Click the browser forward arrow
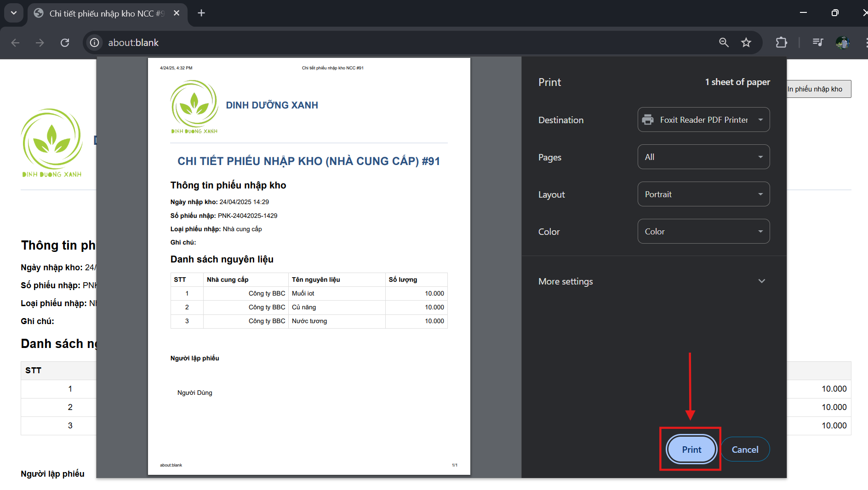The width and height of the screenshot is (868, 490). click(40, 43)
